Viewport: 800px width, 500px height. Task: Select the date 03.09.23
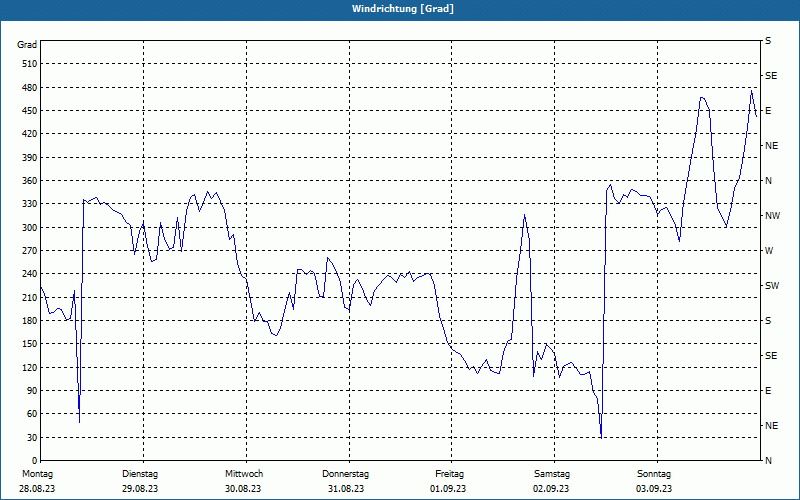(x=654, y=489)
